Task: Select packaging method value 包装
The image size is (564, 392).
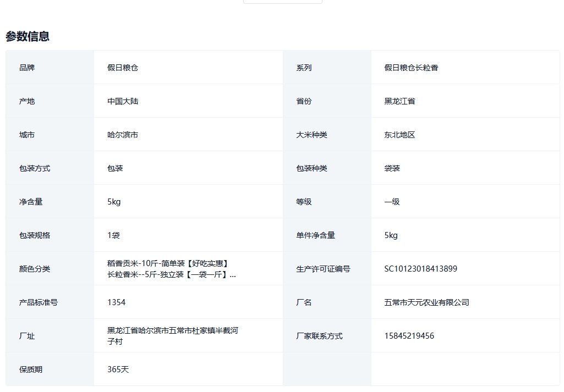Action: [115, 168]
